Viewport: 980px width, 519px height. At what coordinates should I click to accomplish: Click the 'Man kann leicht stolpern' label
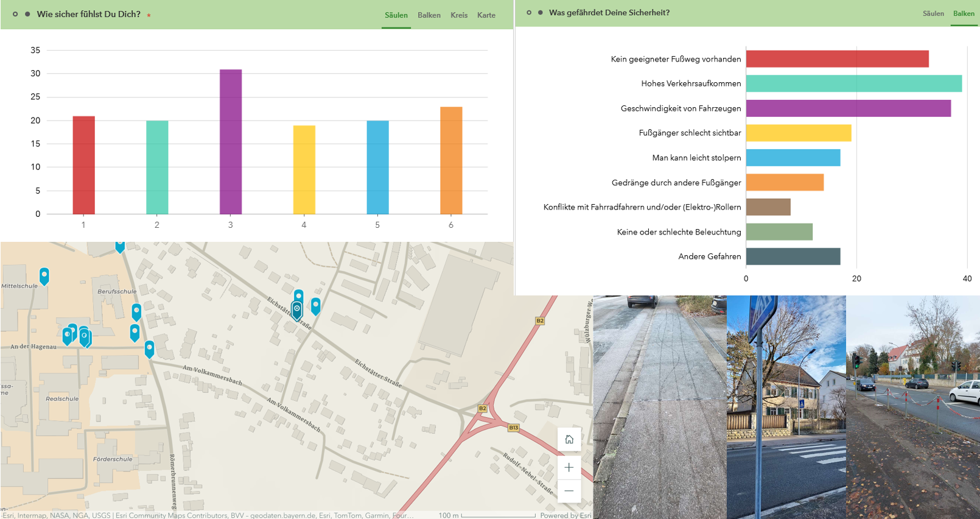pyautogui.click(x=696, y=158)
